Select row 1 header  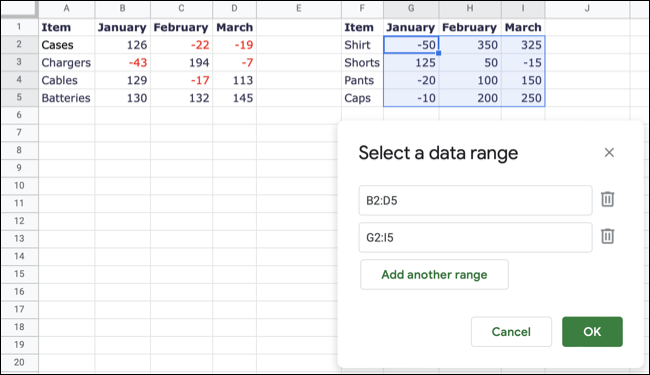(x=19, y=27)
